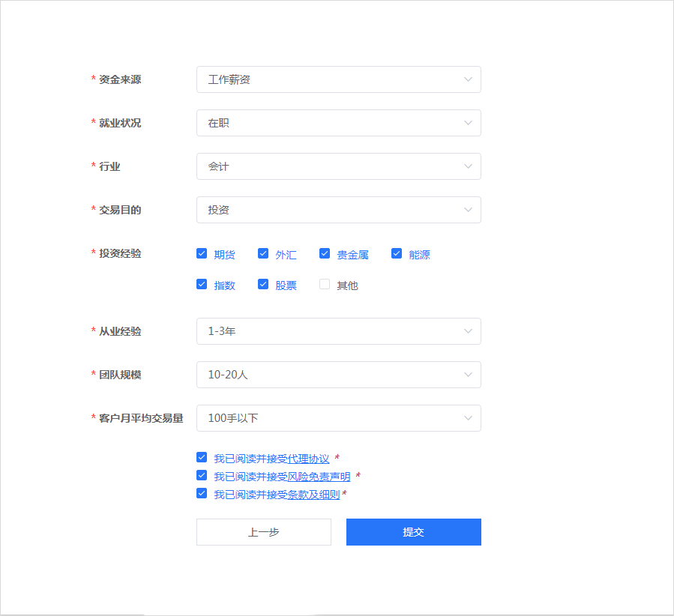This screenshot has height=616, width=674.
Task: Uncheck the 风险免责声明 agreement checkbox
Action: [202, 474]
